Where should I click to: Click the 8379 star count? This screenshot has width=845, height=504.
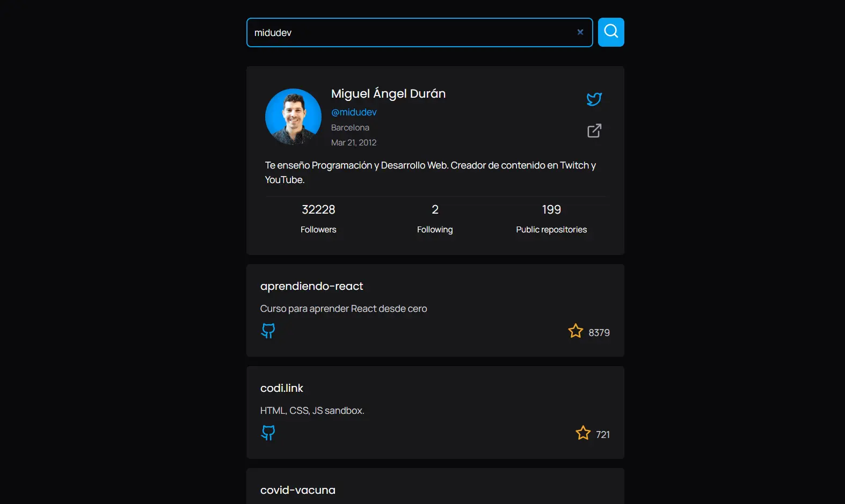pos(599,333)
